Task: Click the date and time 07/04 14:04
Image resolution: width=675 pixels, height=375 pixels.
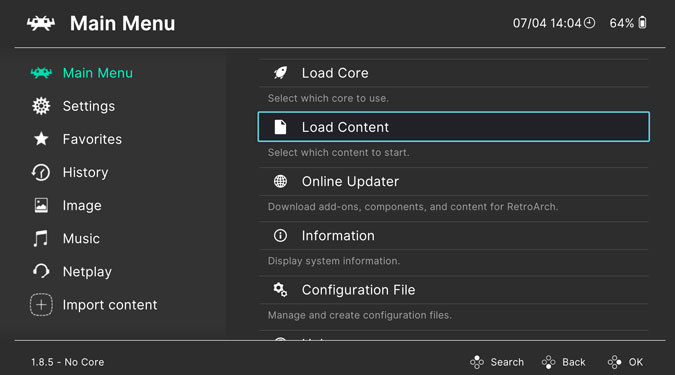Action: tap(547, 23)
